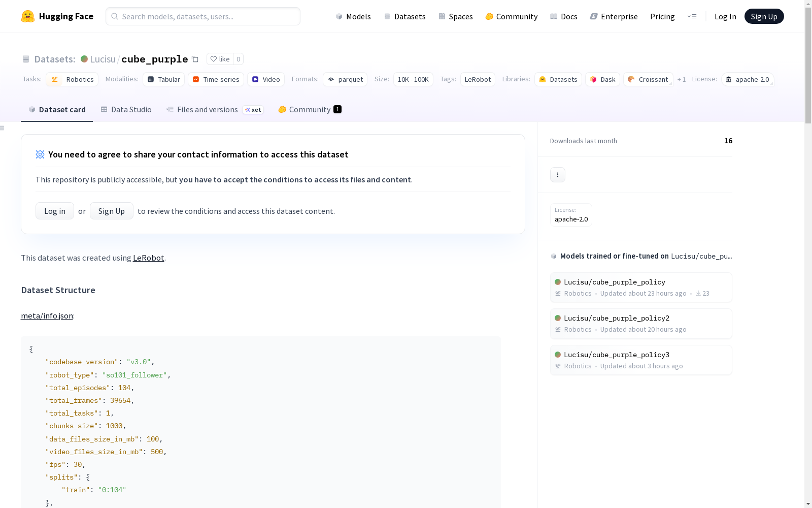
Task: Click Sign Up in the access notice
Action: tap(112, 211)
